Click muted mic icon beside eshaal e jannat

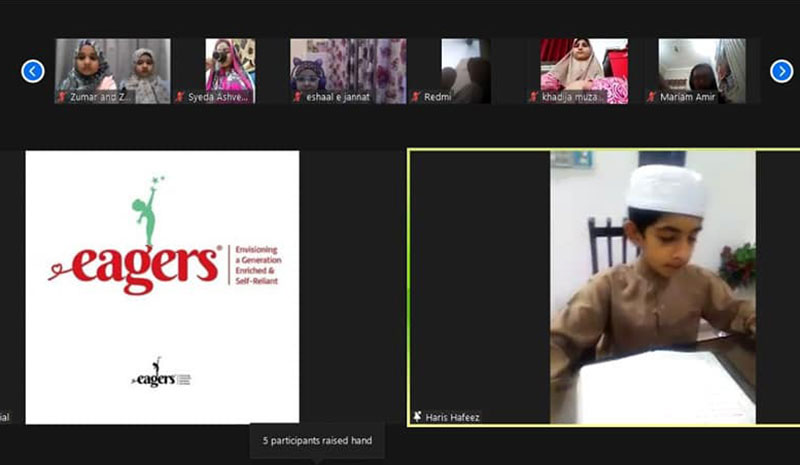(298, 96)
